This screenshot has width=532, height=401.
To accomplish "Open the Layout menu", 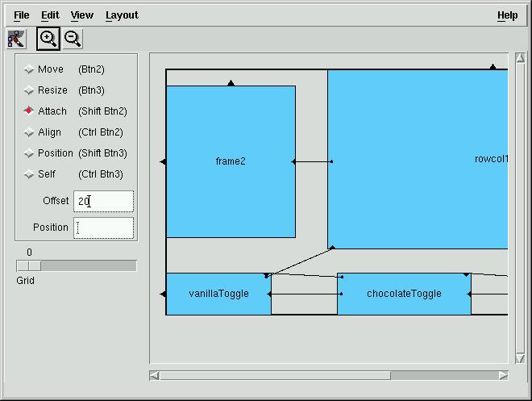I will 122,15.
